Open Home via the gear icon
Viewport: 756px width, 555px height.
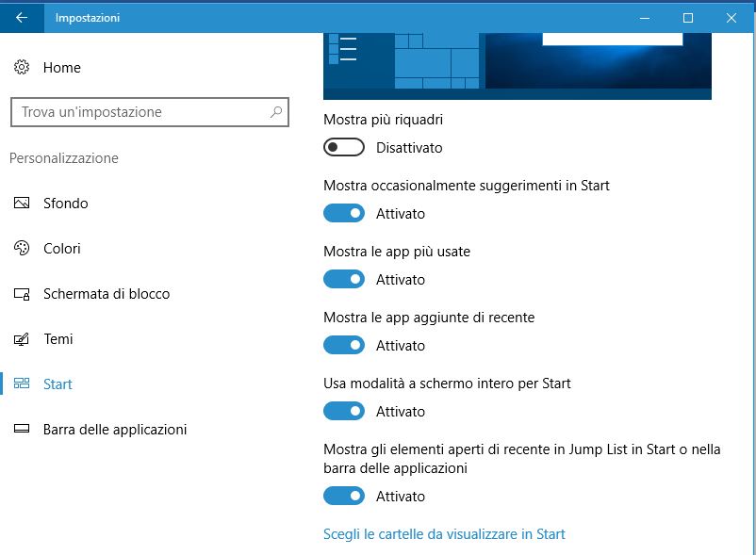tap(22, 68)
